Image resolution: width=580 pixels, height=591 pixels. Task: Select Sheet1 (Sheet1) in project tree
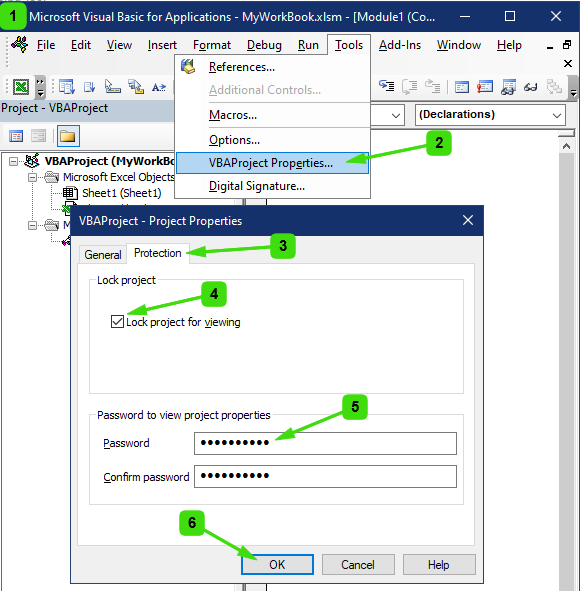122,193
